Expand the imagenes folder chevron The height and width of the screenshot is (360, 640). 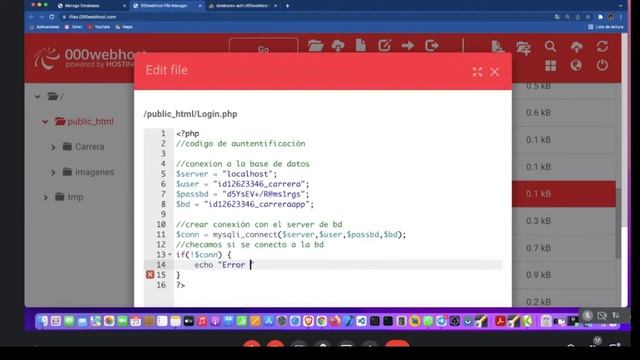pyautogui.click(x=53, y=172)
